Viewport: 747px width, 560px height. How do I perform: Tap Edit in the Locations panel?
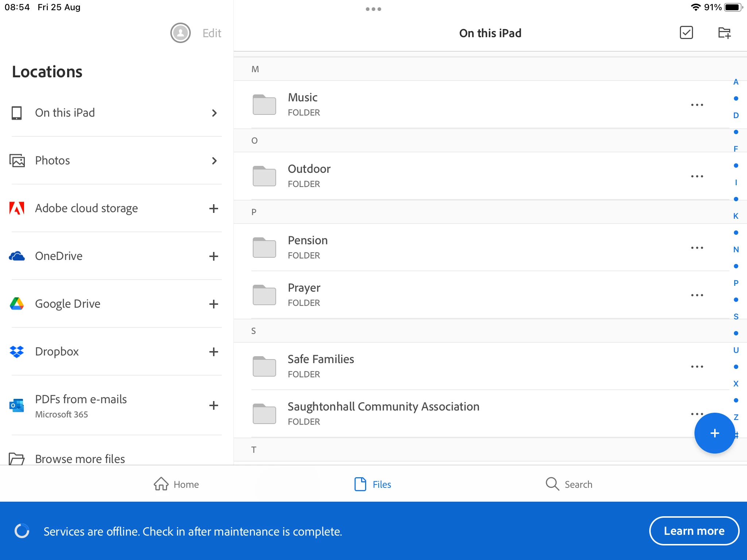tap(212, 33)
